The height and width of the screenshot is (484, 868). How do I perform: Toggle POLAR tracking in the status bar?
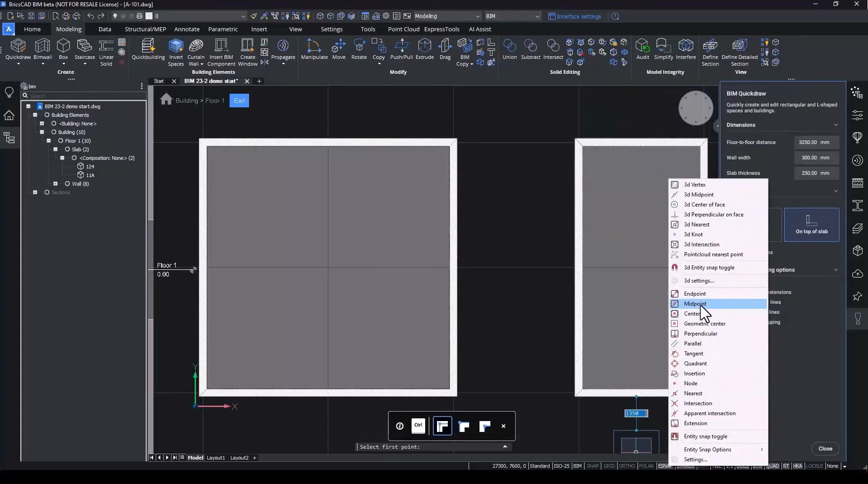pyautogui.click(x=647, y=466)
